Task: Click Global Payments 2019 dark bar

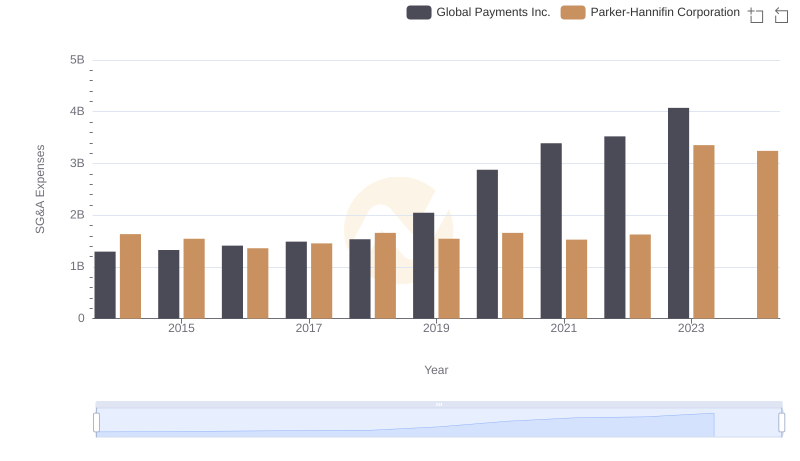Action: 423,266
